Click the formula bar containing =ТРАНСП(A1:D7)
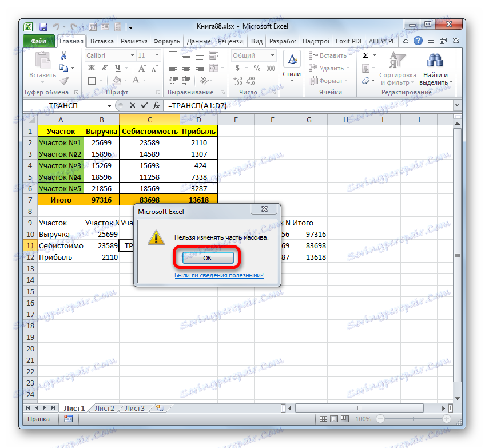The height and width of the screenshot is (448, 485). (x=308, y=105)
